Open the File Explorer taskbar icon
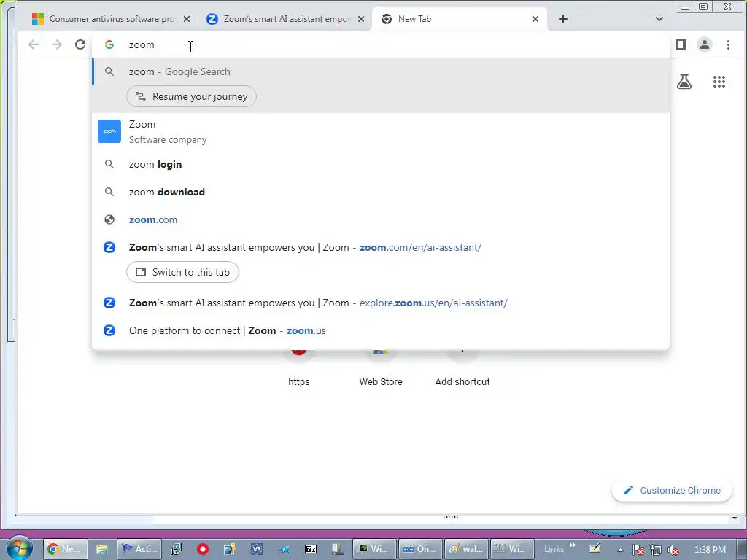The image size is (747, 560). [x=102, y=549]
